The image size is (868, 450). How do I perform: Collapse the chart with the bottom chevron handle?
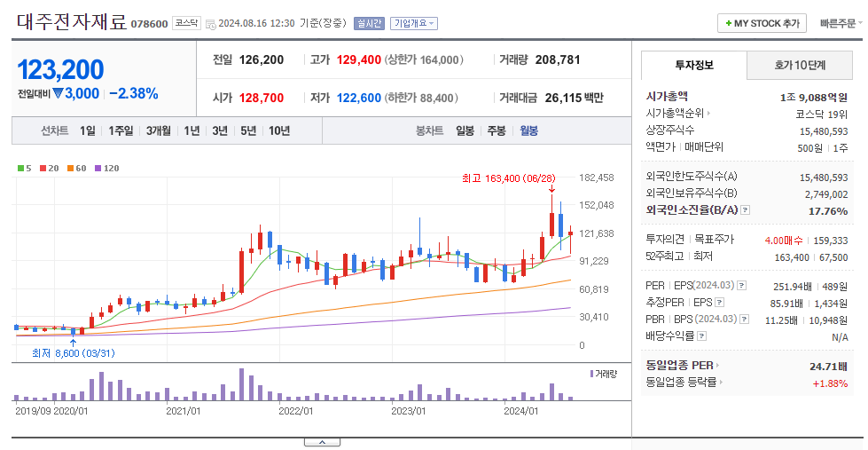coord(322,442)
